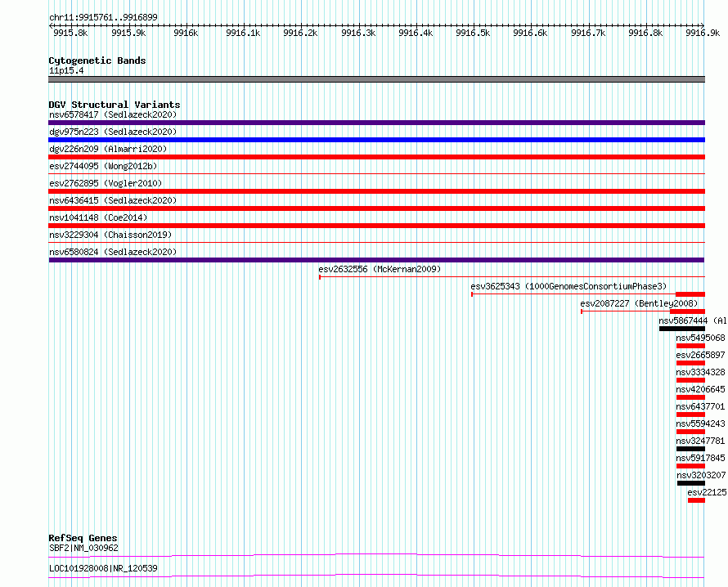Screen dimensions: 728x587
Task: Open the nsv6437701 variant label
Action: pyautogui.click(x=700, y=406)
